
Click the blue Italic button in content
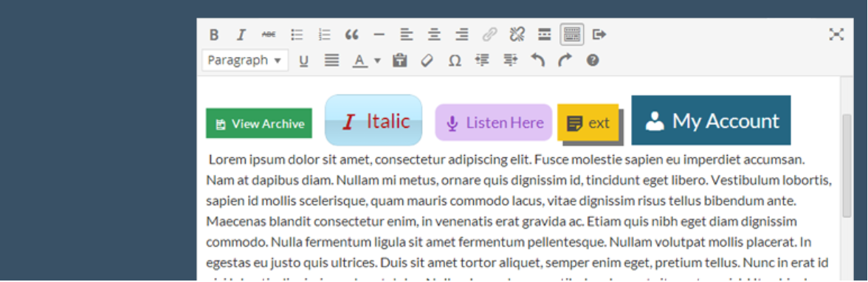(373, 120)
